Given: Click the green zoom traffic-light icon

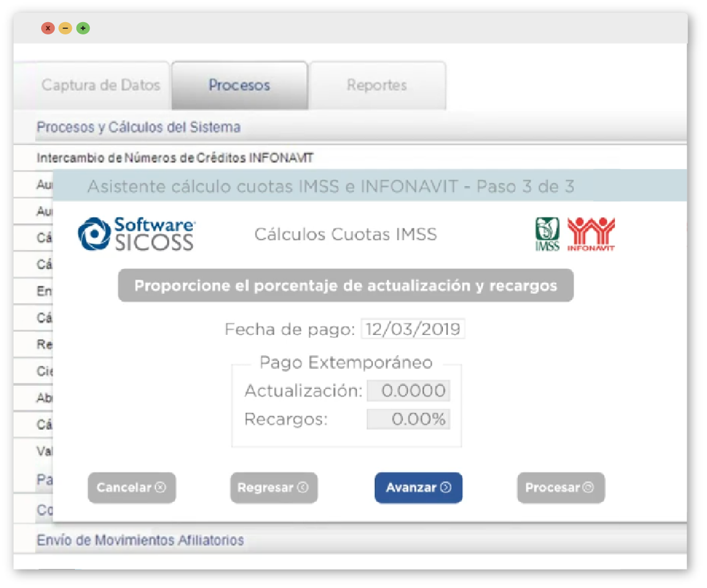Looking at the screenshot, I should coord(82,28).
